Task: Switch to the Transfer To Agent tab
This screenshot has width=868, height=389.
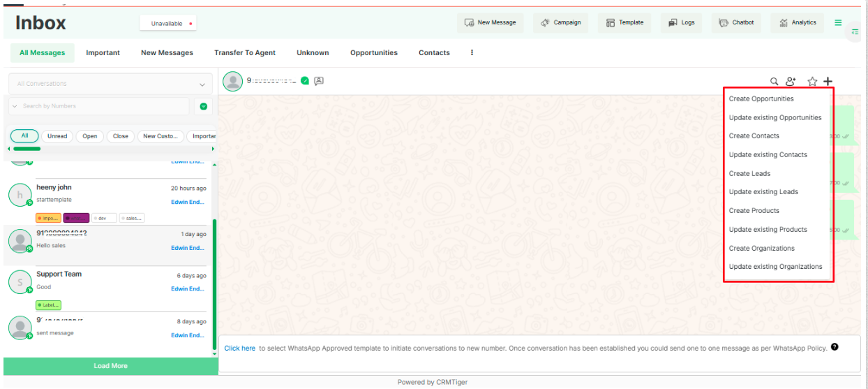Action: point(245,52)
